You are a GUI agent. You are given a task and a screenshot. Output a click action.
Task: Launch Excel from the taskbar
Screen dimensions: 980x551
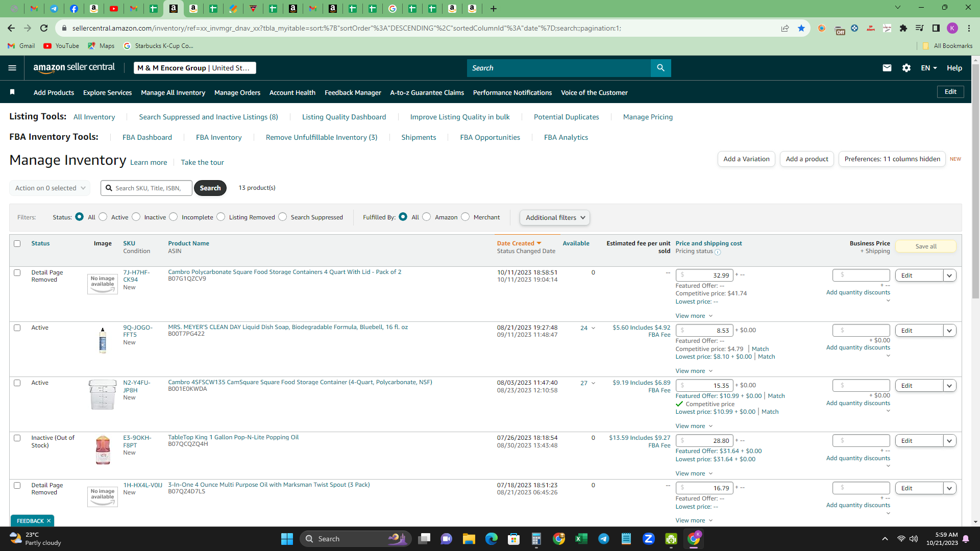tap(581, 539)
